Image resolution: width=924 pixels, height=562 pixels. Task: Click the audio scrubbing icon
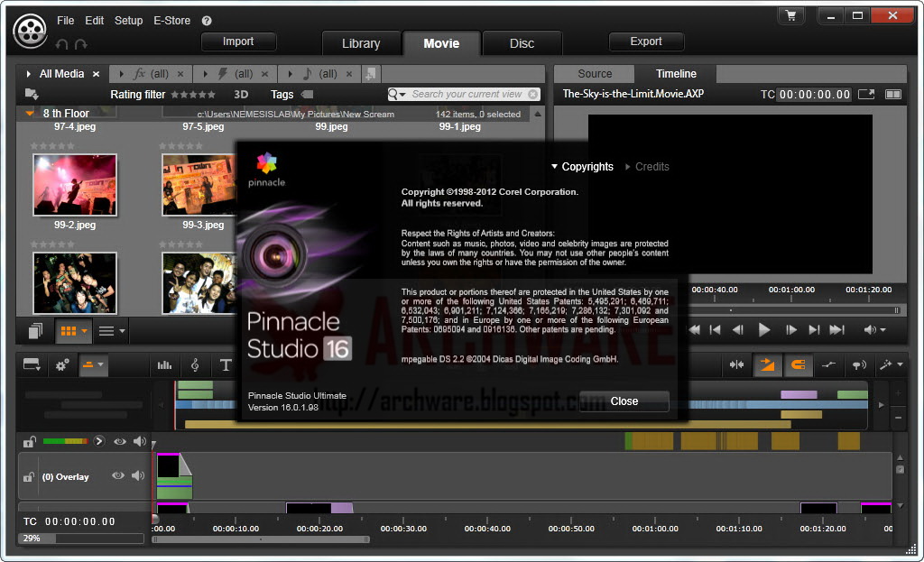pyautogui.click(x=859, y=365)
